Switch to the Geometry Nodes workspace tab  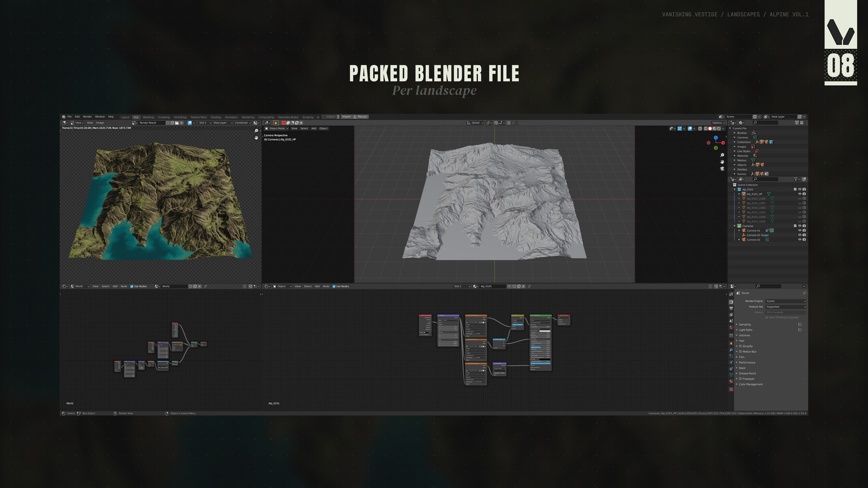click(x=288, y=117)
